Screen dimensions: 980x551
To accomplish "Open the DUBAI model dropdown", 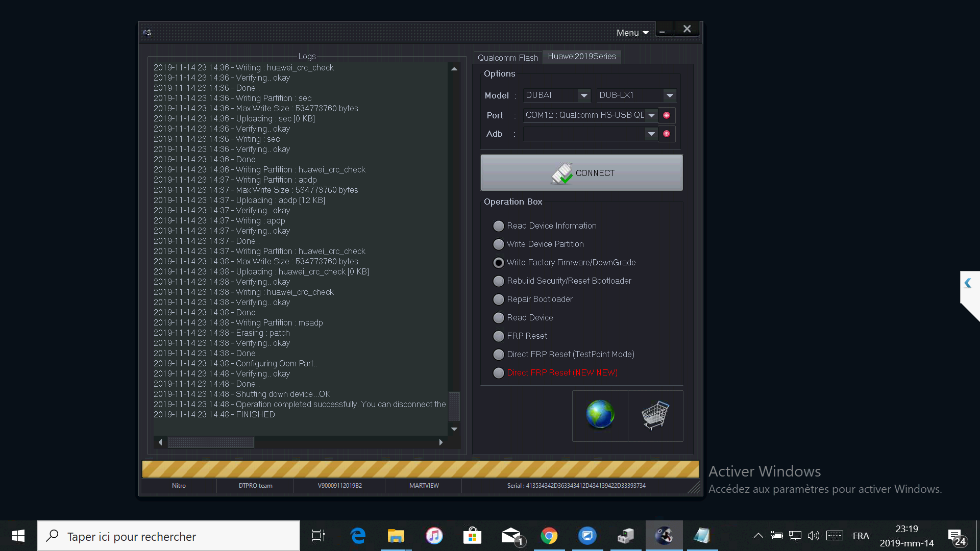I will point(584,95).
